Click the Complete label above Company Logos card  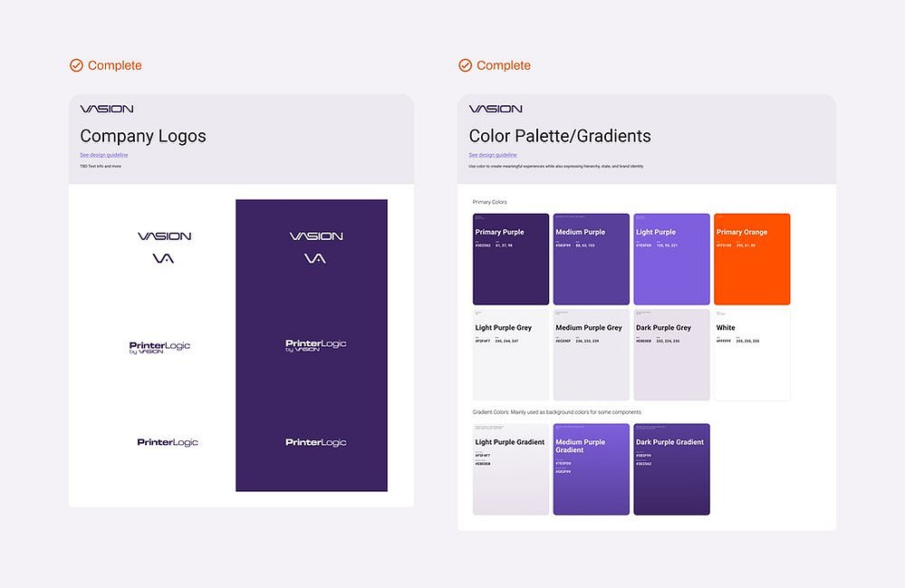point(115,65)
